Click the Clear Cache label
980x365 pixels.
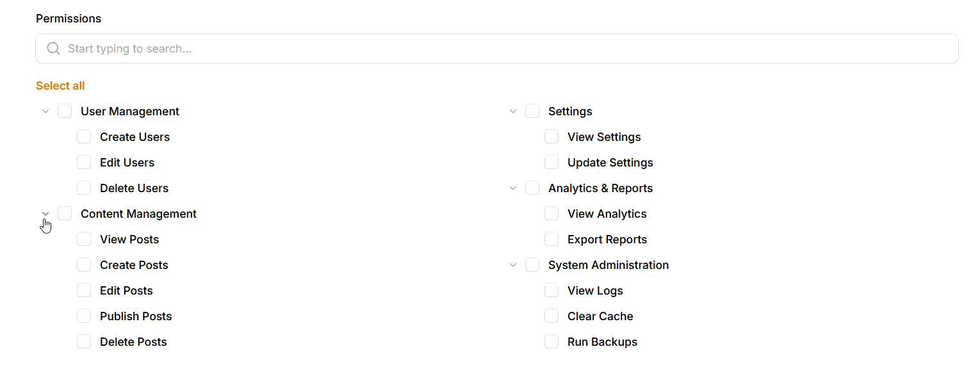click(600, 316)
